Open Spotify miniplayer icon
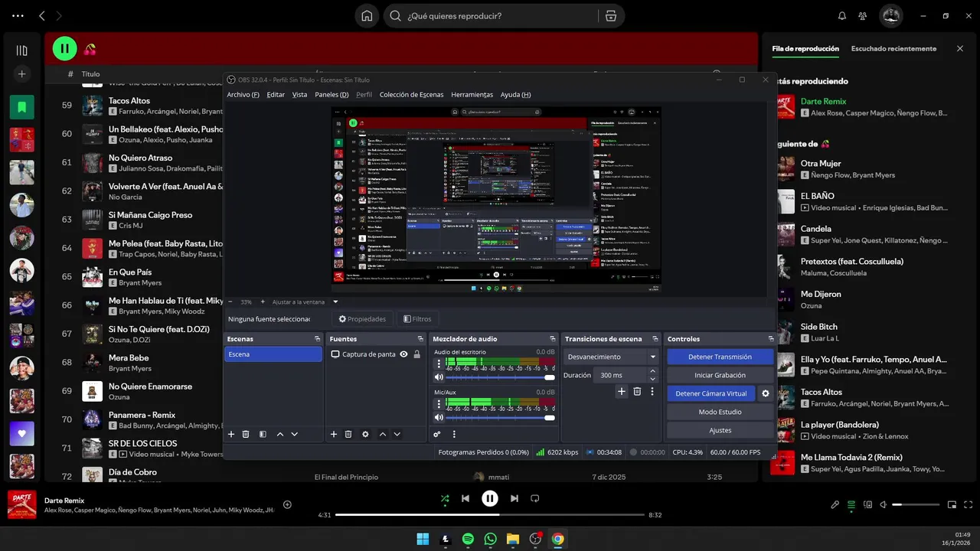 point(952,504)
